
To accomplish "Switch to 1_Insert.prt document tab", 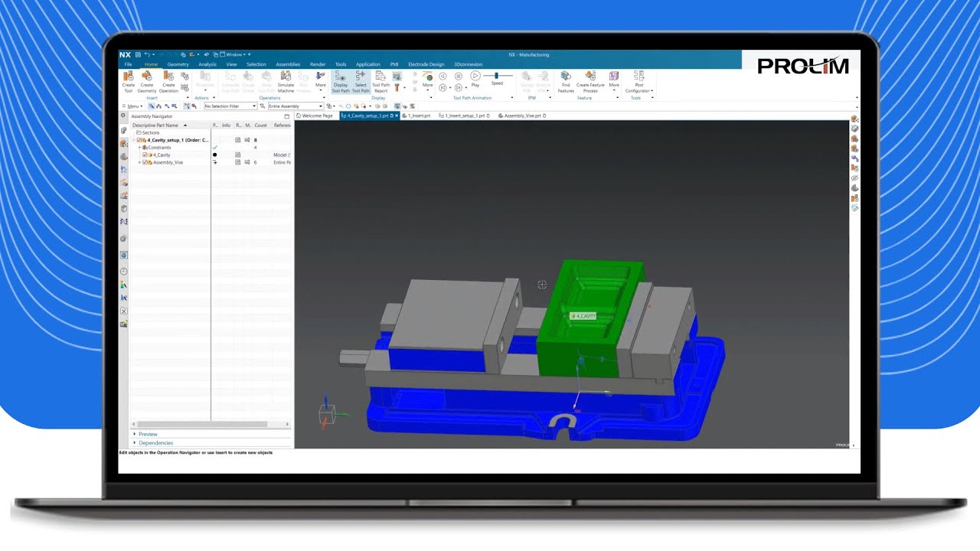I will click(417, 116).
